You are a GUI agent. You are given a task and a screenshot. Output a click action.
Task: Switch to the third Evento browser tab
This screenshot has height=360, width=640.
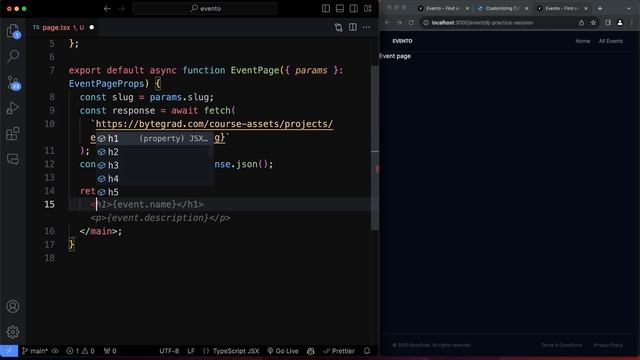coord(562,8)
